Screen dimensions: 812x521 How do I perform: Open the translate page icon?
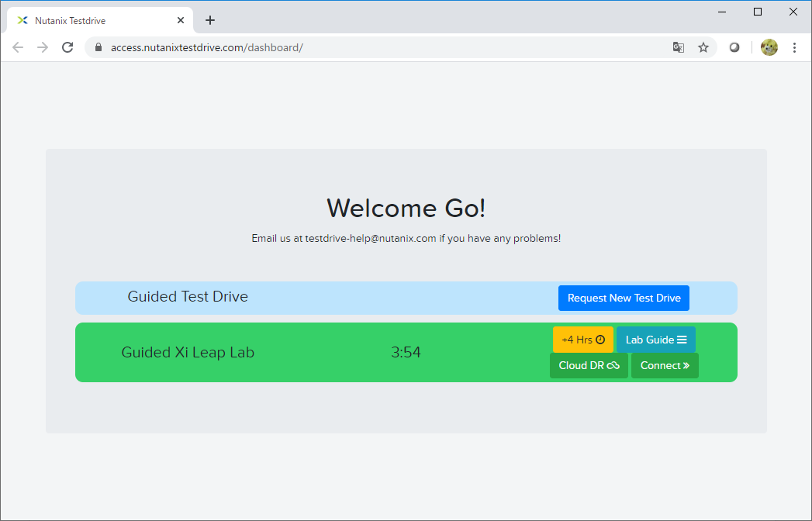pyautogui.click(x=679, y=47)
